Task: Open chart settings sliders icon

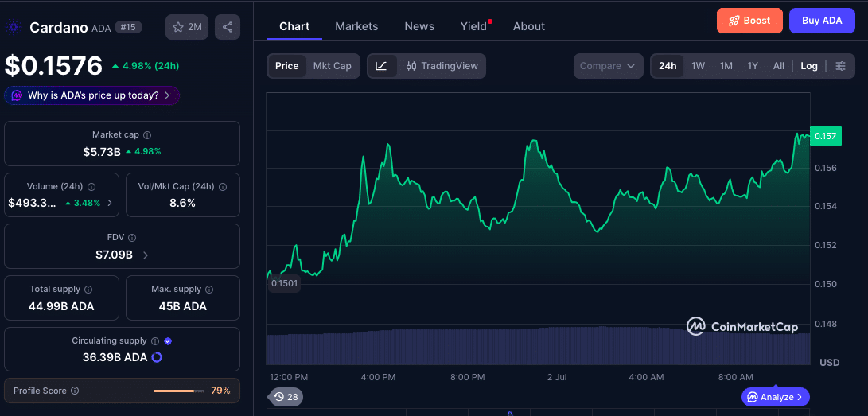Action: coord(840,66)
